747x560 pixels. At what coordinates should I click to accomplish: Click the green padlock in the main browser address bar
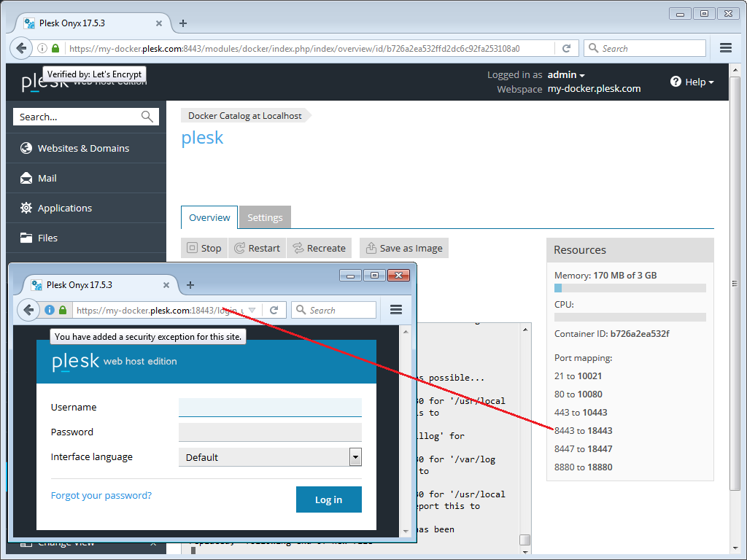(55, 48)
